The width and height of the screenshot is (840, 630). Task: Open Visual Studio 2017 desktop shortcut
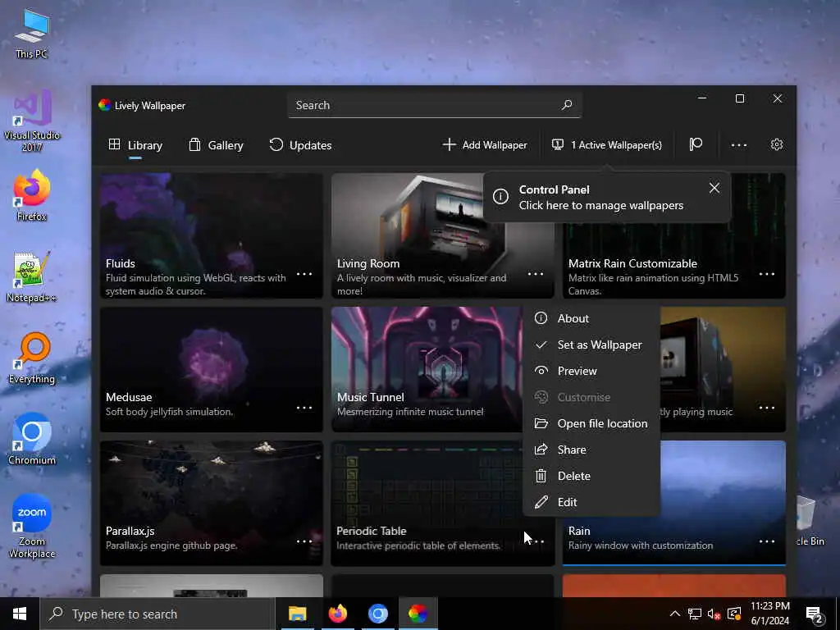(32, 121)
